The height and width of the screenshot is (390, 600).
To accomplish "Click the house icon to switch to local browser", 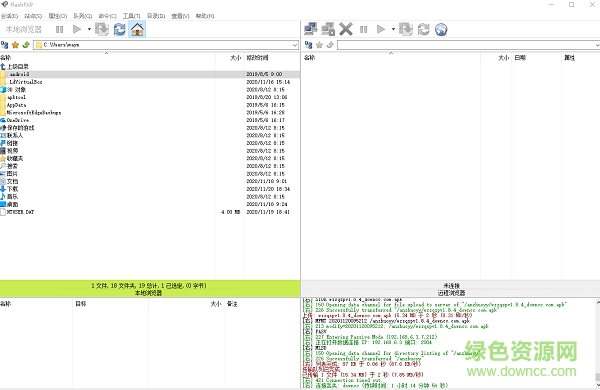I will click(x=137, y=29).
